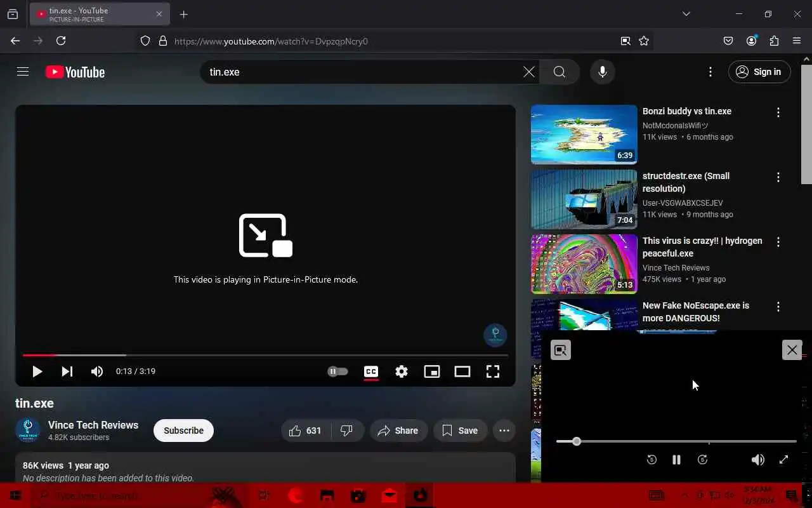The width and height of the screenshot is (812, 508).
Task: Seek on the main video progress bar
Action: (265, 355)
